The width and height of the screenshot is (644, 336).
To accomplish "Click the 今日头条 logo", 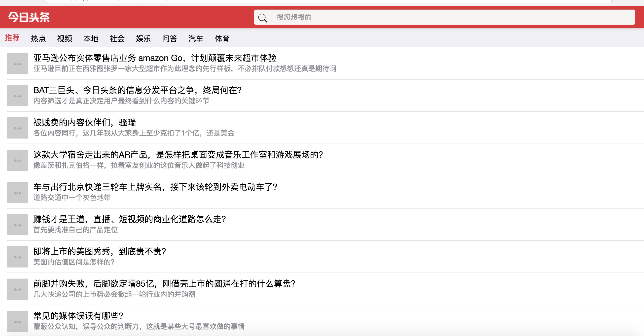I will click(29, 17).
